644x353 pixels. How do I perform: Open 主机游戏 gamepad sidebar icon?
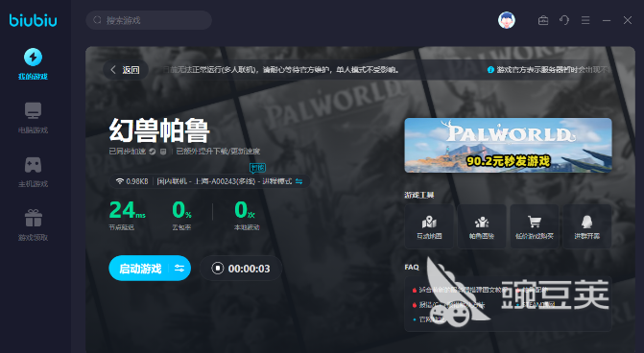click(33, 165)
